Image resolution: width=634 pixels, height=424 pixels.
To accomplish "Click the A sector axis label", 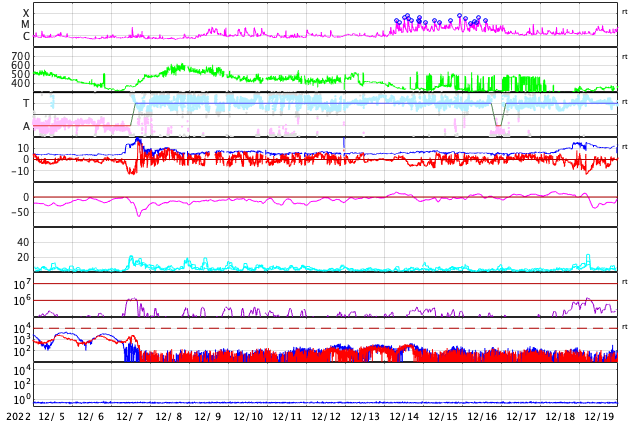I will pos(26,127).
